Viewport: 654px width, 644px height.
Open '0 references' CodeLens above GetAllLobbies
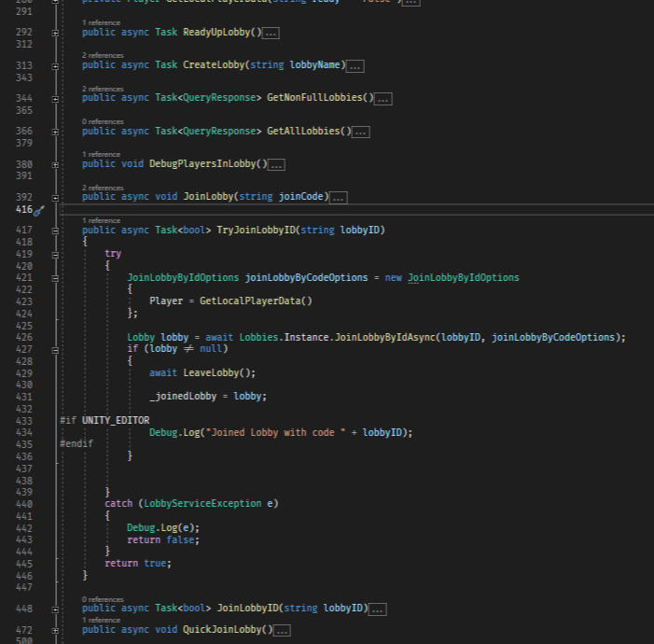(x=103, y=121)
